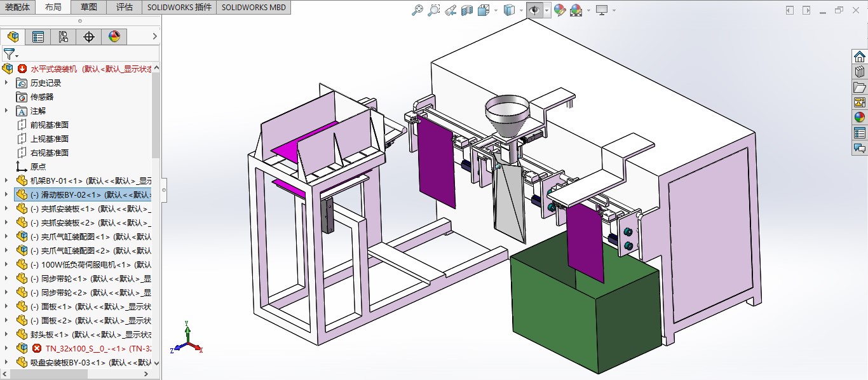Open the View Palette task pane
The image size is (868, 380).
pyautogui.click(x=860, y=102)
